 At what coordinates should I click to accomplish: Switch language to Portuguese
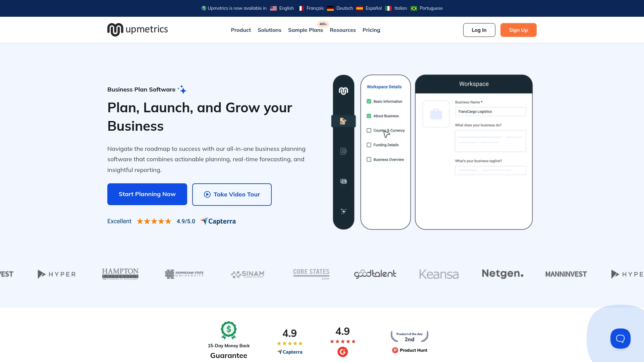[431, 8]
